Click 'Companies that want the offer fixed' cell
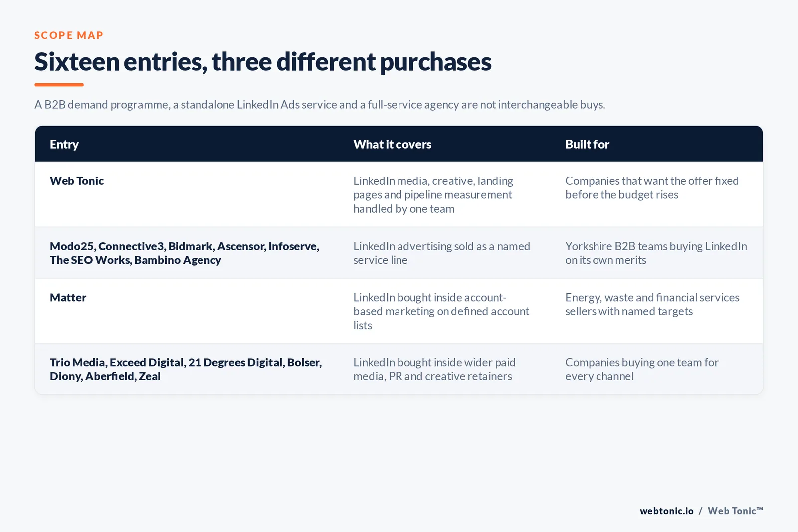 click(652, 188)
